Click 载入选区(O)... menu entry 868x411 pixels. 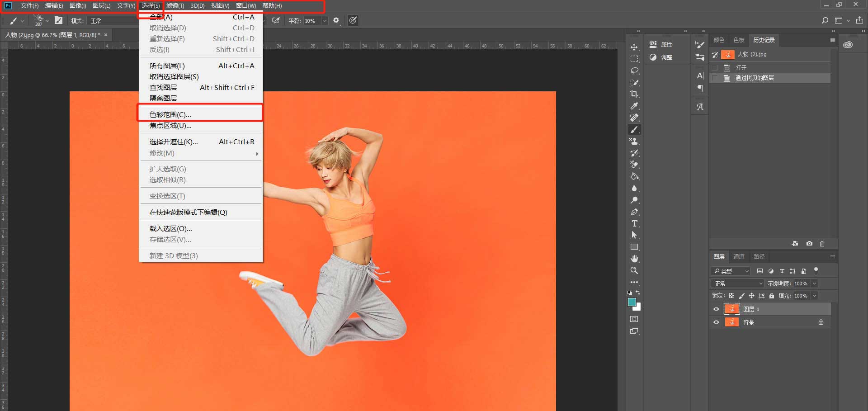coord(171,228)
